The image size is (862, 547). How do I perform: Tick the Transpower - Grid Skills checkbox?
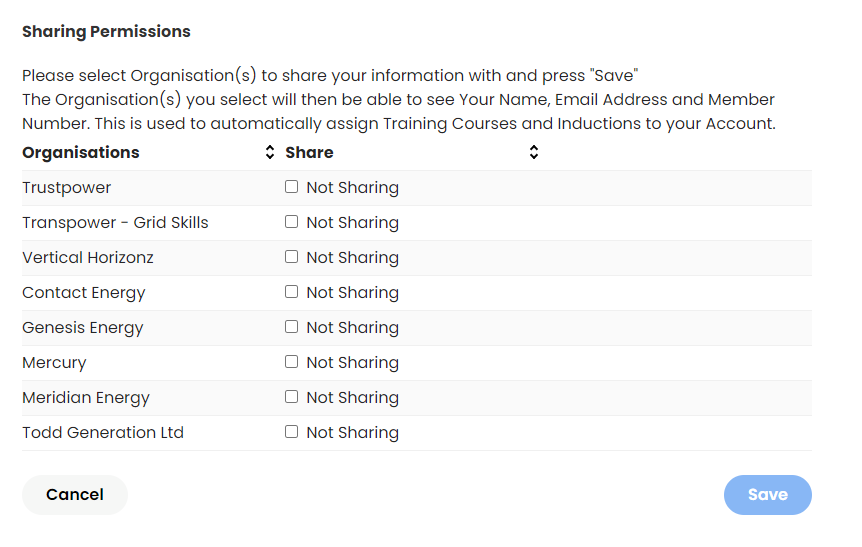pyautogui.click(x=292, y=222)
